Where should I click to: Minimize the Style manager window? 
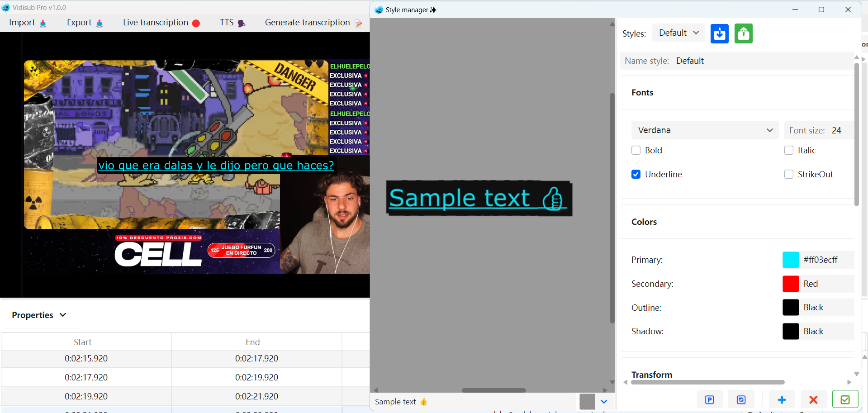pos(795,9)
